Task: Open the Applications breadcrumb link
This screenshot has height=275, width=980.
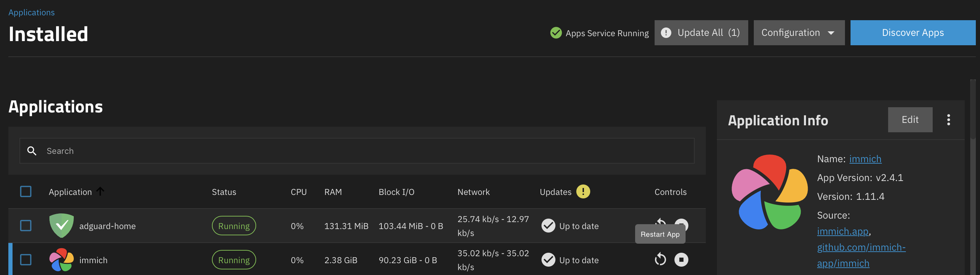Action: click(32, 13)
